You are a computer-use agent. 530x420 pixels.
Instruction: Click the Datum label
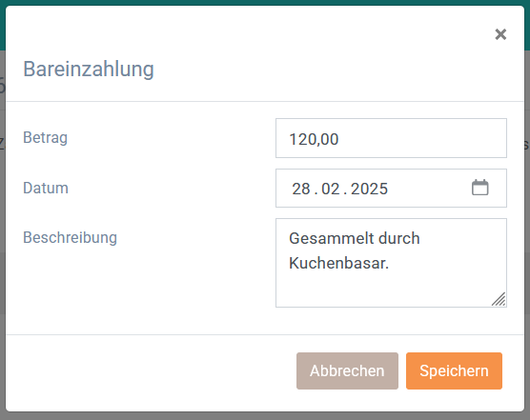pyautogui.click(x=46, y=188)
